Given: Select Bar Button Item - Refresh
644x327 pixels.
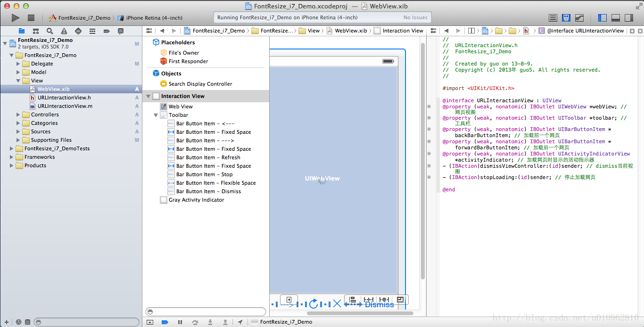Looking at the screenshot, I should pos(208,157).
